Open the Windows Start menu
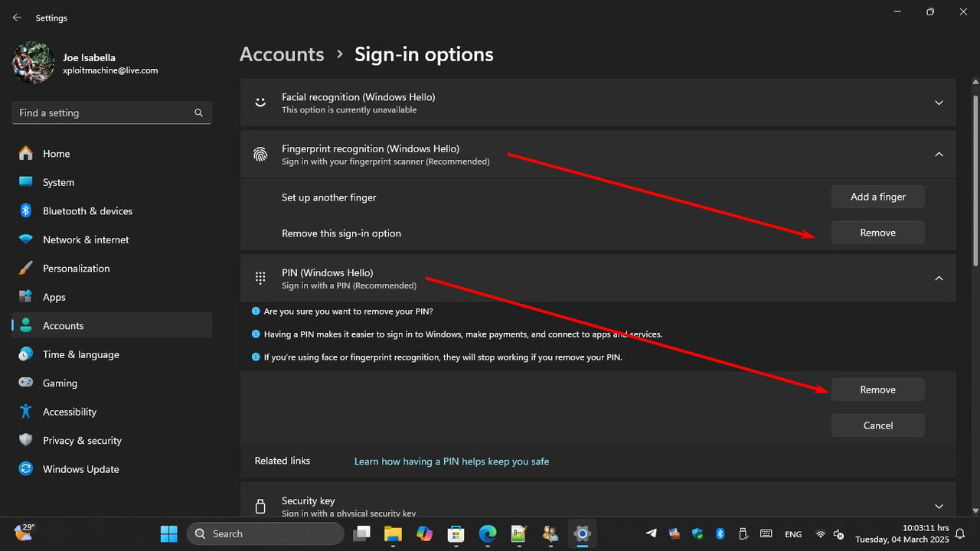This screenshot has height=551, width=980. 168,533
